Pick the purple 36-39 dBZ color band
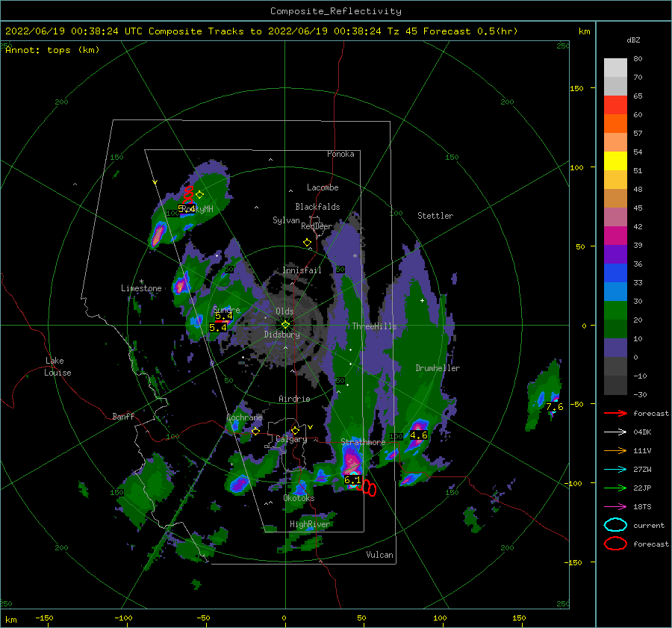This screenshot has height=628, width=672. (615, 255)
